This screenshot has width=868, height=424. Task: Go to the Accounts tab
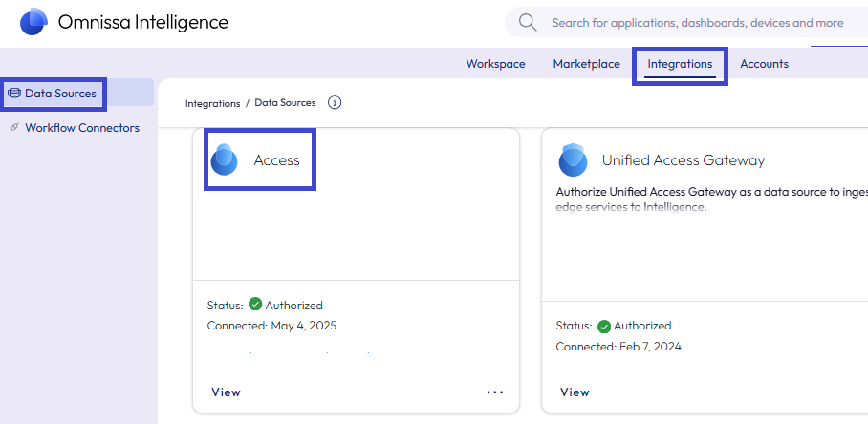[x=764, y=64]
